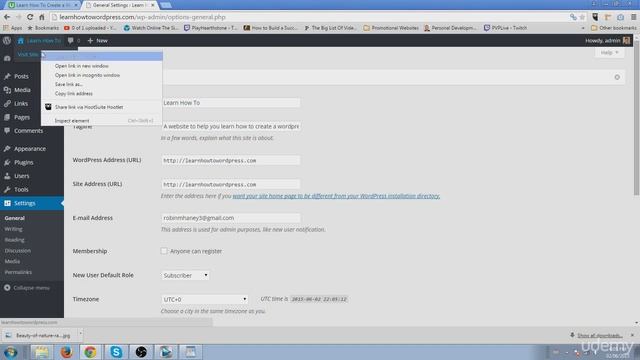
Task: Open comments bubble in admin bar
Action: click(73, 40)
